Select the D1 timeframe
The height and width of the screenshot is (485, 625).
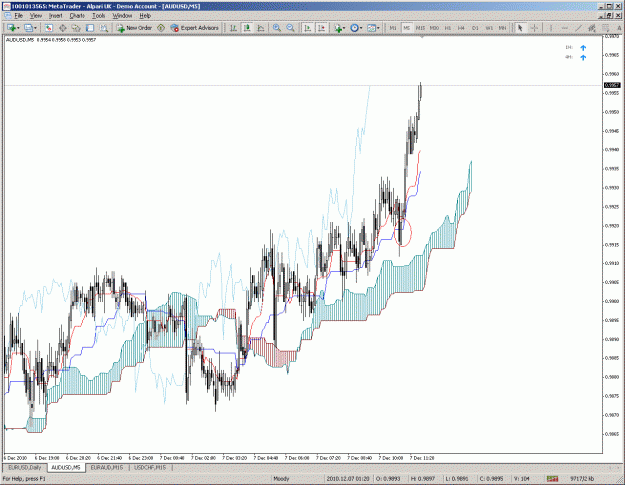tap(475, 28)
